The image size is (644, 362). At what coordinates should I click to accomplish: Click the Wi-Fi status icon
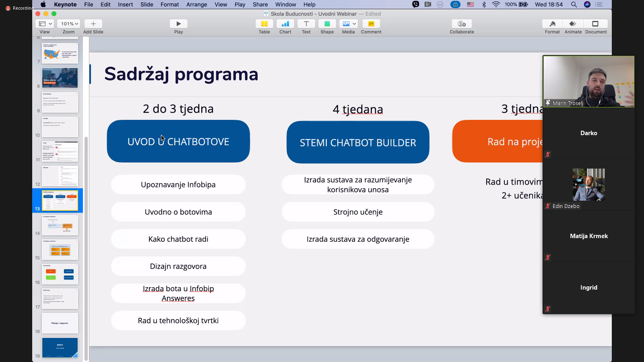coord(496,4)
